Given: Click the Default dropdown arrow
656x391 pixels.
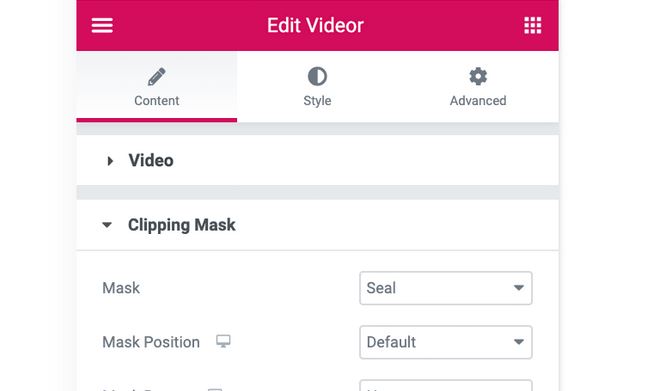Looking at the screenshot, I should tap(519, 342).
